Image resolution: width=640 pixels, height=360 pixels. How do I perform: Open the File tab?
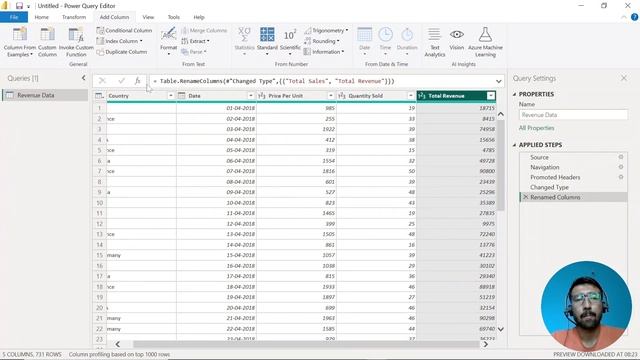14,17
